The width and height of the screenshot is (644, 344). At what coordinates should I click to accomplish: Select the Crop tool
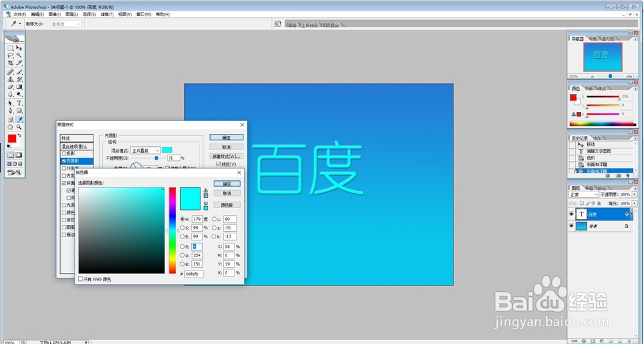(11, 63)
